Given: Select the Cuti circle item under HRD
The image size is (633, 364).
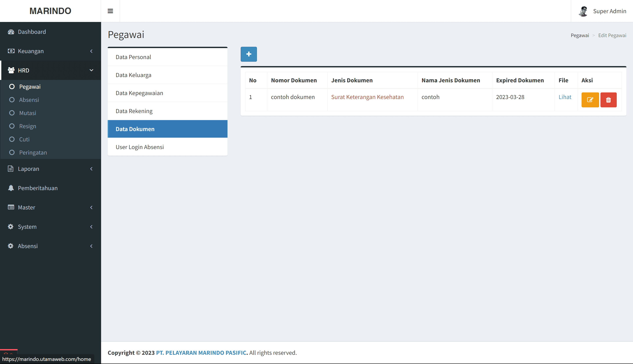Looking at the screenshot, I should [x=12, y=139].
